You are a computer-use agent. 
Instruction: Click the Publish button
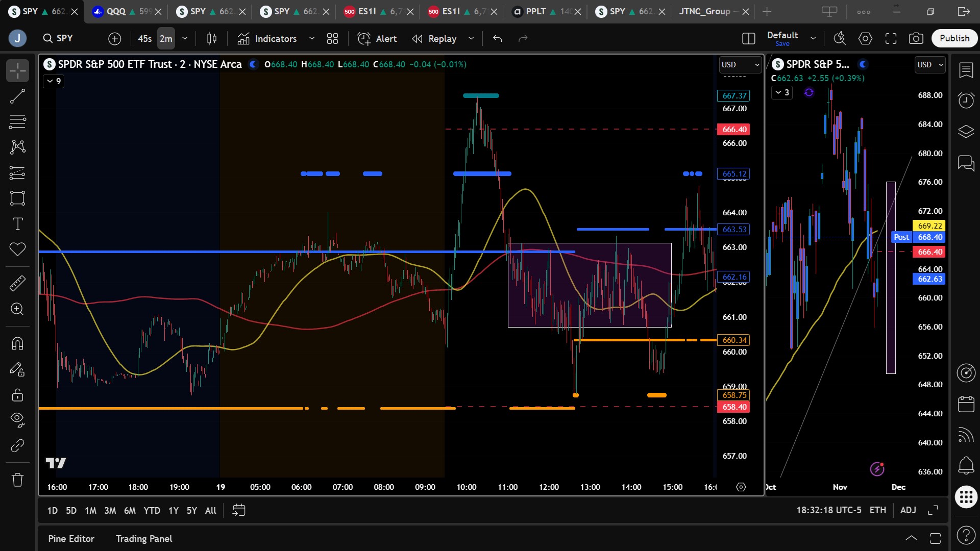[x=954, y=38]
